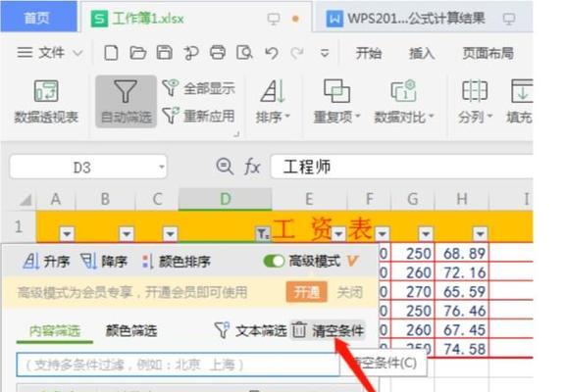
Task: Open the 数据透视表 pivot table tool
Action: (x=46, y=101)
